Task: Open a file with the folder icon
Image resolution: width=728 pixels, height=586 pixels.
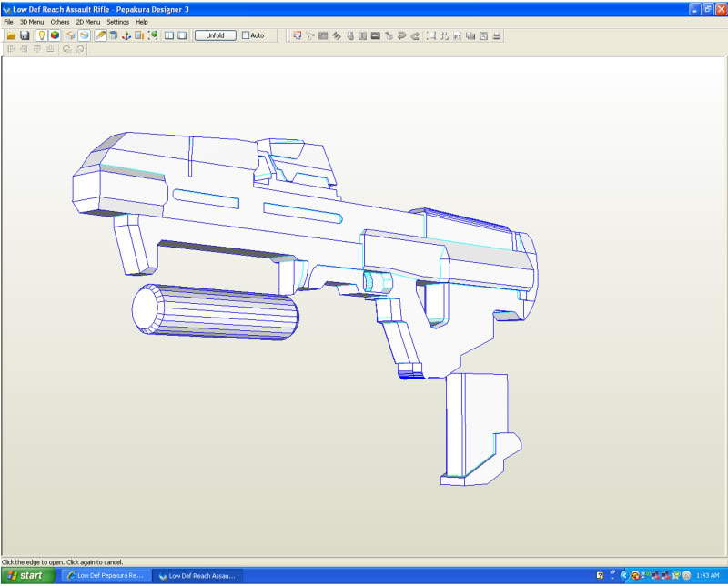Action: click(11, 35)
